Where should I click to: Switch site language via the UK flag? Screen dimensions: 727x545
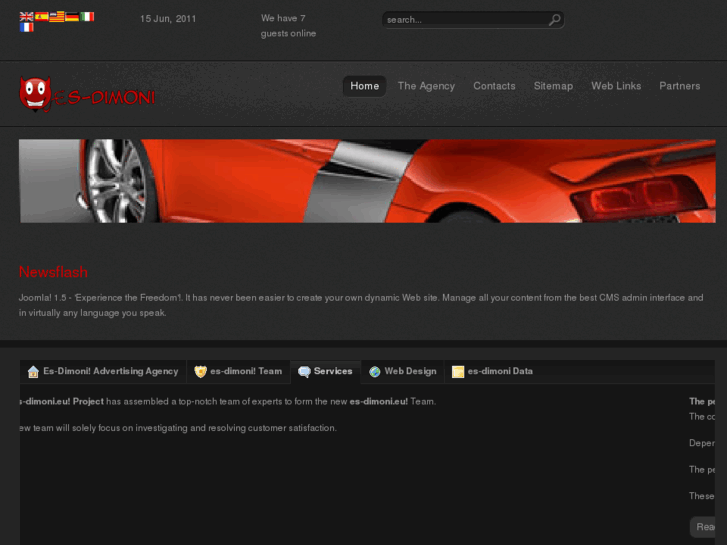pyautogui.click(x=26, y=17)
